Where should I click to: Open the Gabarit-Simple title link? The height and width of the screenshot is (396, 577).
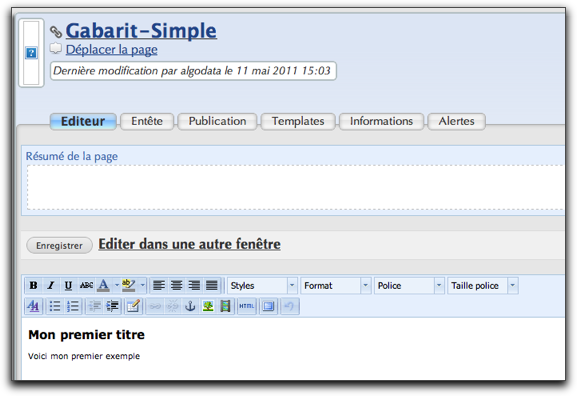[x=141, y=31]
